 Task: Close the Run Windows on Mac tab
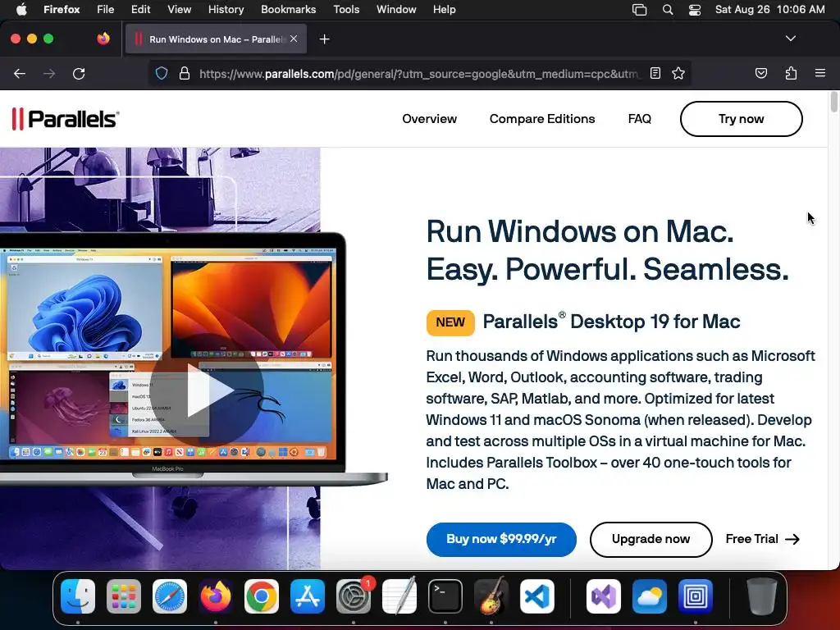(294, 39)
